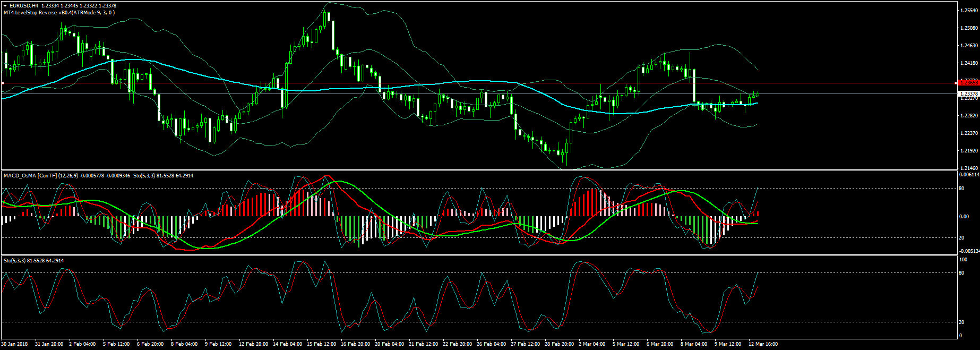Click the triangle arrow before EURUSD,H4
The height and width of the screenshot is (350, 980).
click(5, 6)
